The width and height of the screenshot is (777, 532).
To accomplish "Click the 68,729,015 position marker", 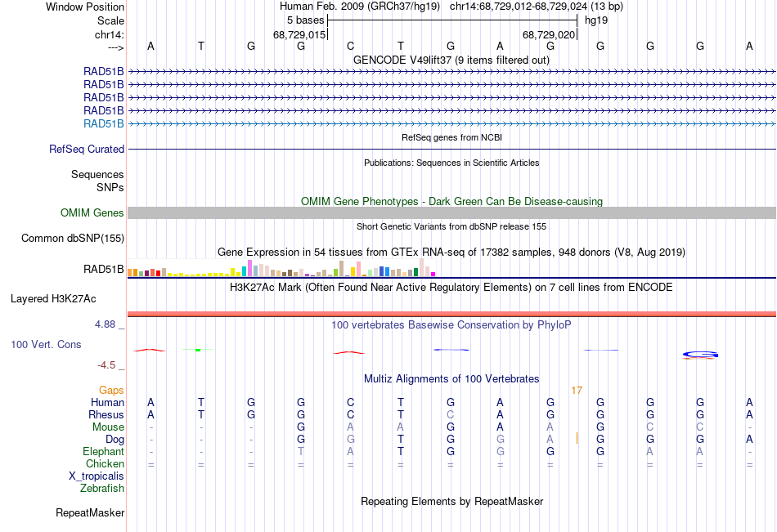I will [299, 34].
